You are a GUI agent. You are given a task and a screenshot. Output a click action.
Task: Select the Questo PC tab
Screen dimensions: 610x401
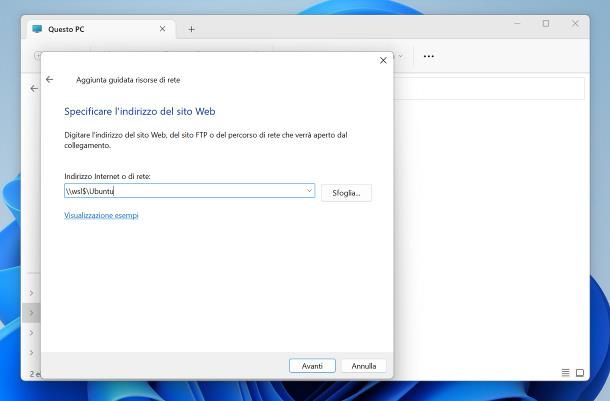(100, 29)
